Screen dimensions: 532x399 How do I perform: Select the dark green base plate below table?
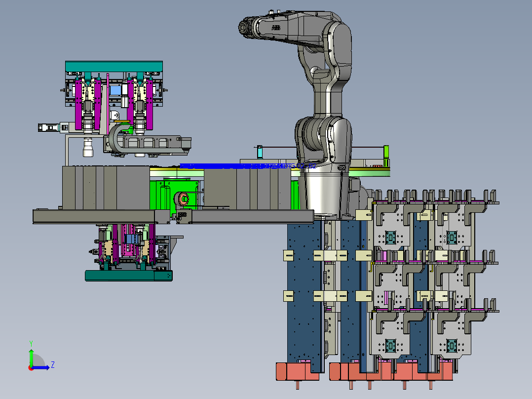coord(129,276)
